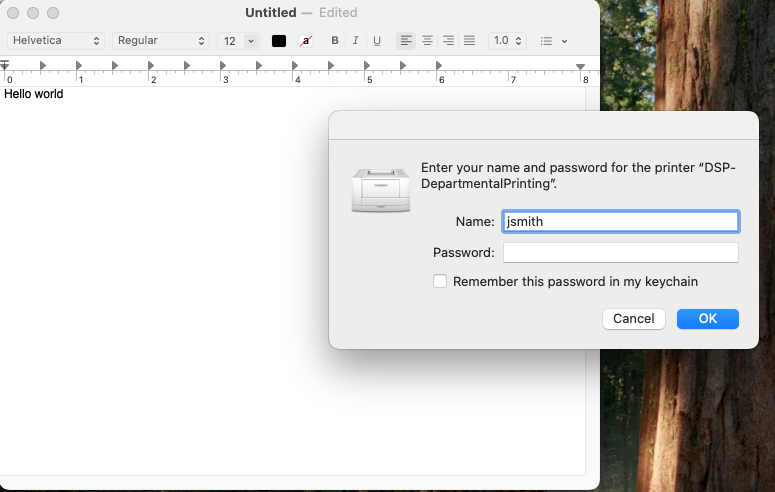Click the Edited label in title bar
The width and height of the screenshot is (775, 492).
pos(338,12)
